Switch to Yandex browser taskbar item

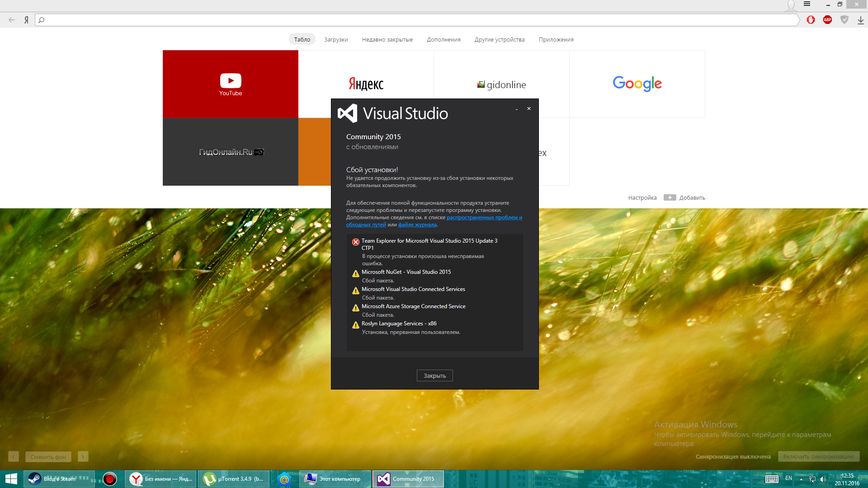(160, 479)
